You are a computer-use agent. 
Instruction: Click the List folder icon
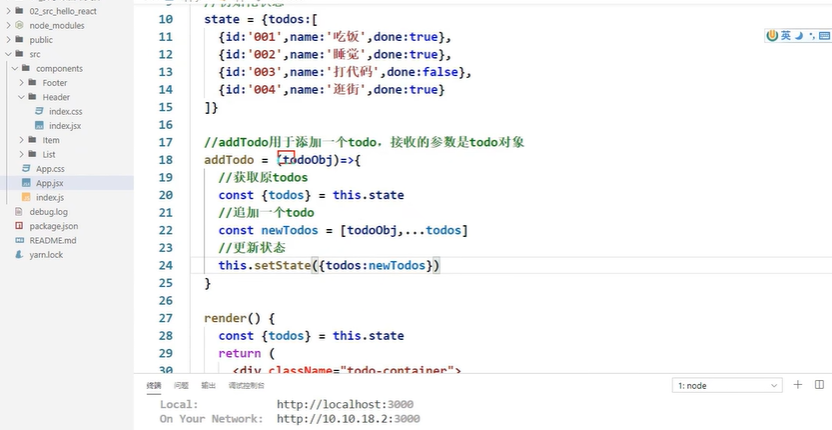(32, 154)
